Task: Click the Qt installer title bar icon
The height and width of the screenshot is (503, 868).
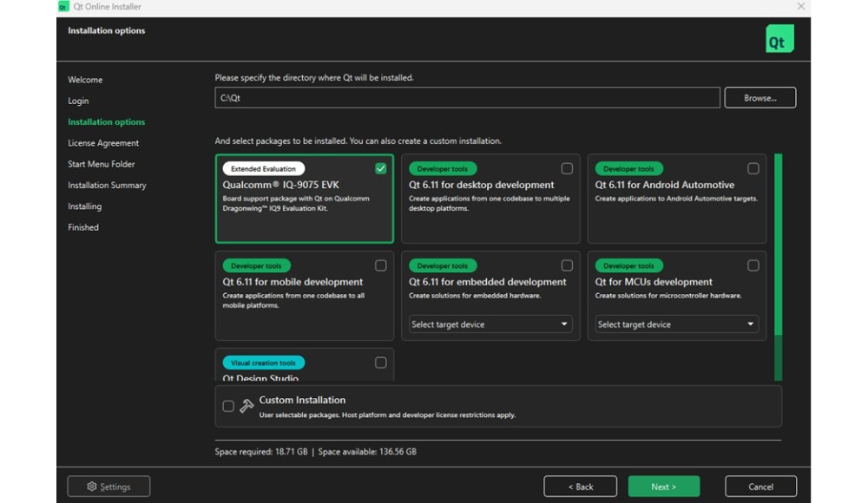Action: (x=63, y=7)
